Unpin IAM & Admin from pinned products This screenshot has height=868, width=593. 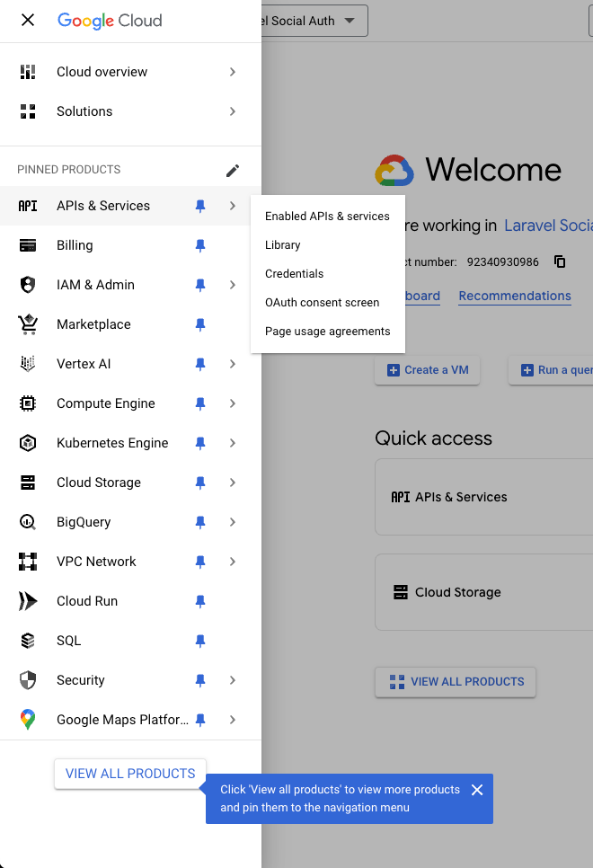click(200, 285)
